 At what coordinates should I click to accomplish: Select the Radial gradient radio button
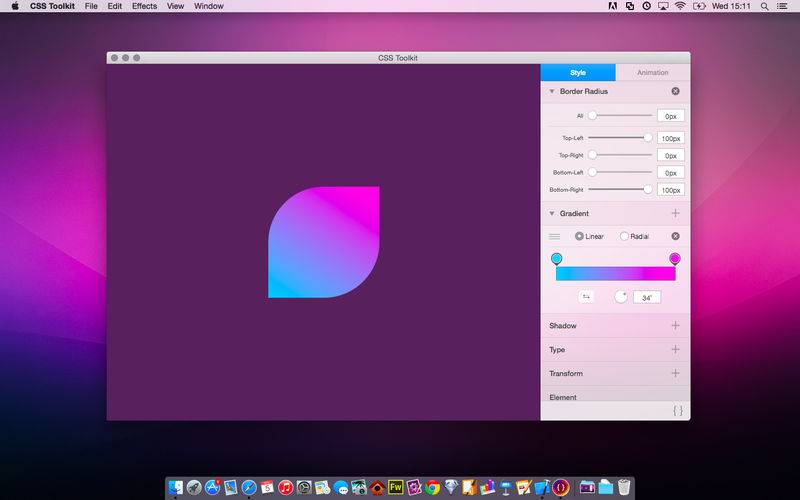[x=625, y=236]
